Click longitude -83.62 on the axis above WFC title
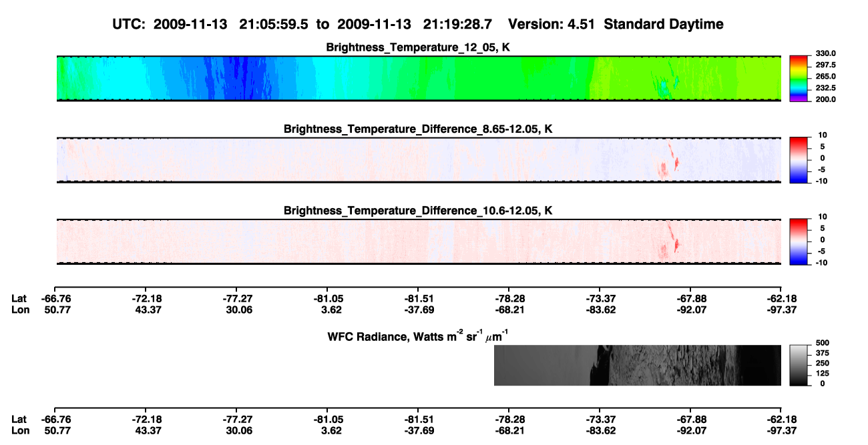 click(x=600, y=309)
